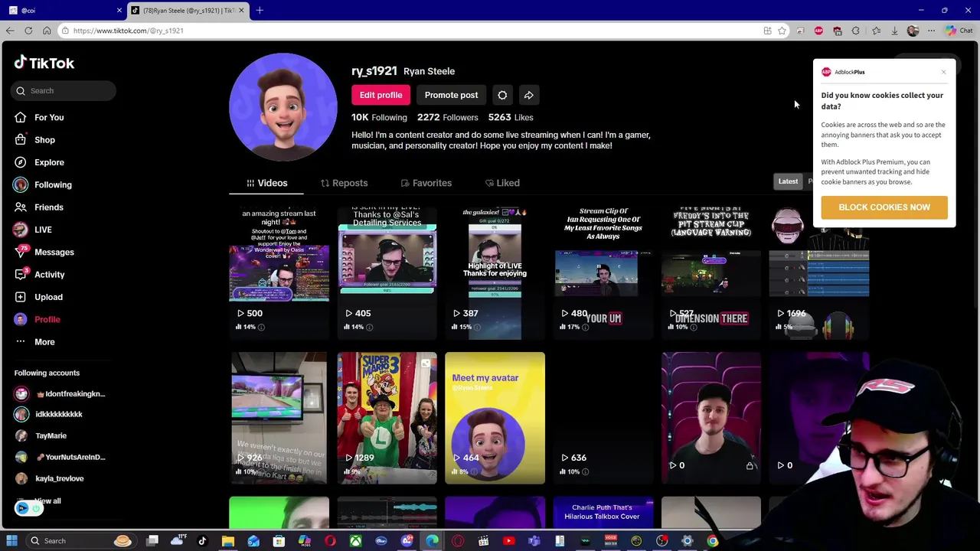
Task: Open browser downloads icon
Action: [x=894, y=31]
